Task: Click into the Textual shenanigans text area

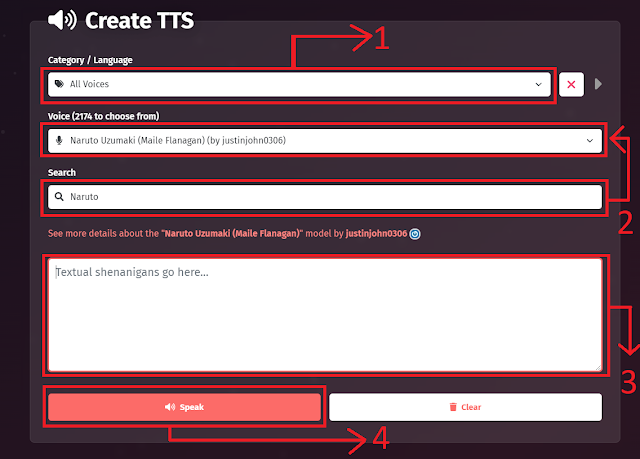Action: tap(324, 315)
